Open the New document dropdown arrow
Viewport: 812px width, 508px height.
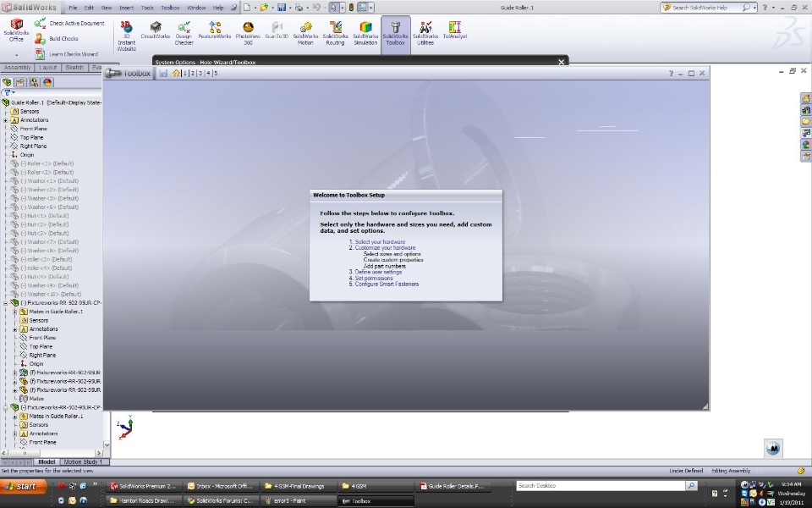255,8
